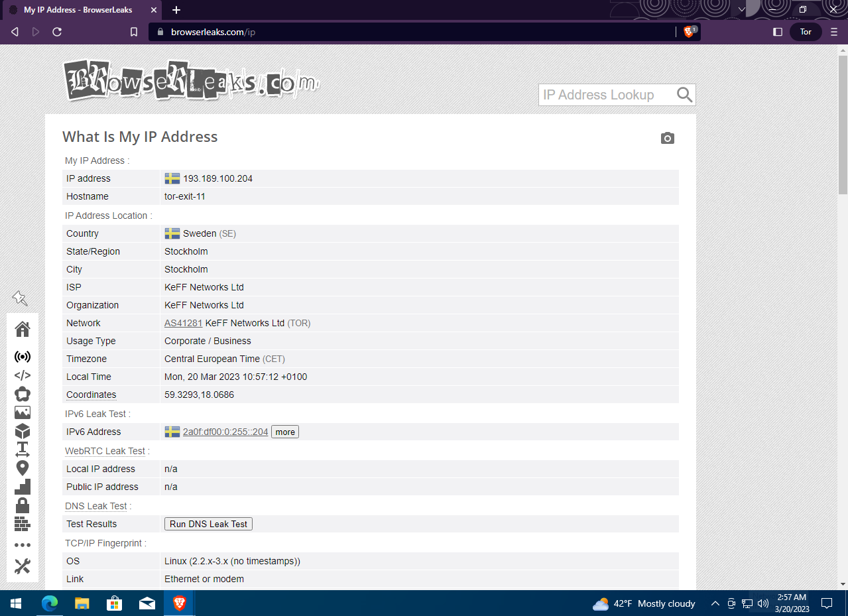Open the WebRTC Leak Test heading link

point(105,451)
